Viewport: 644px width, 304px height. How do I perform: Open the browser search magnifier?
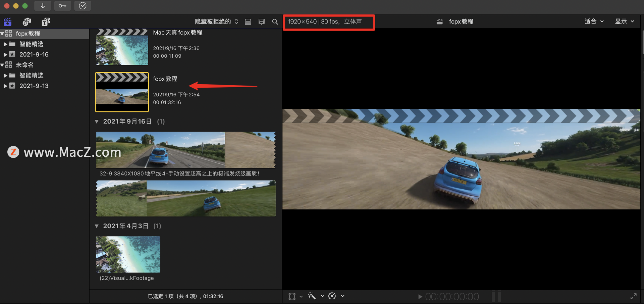point(275,22)
